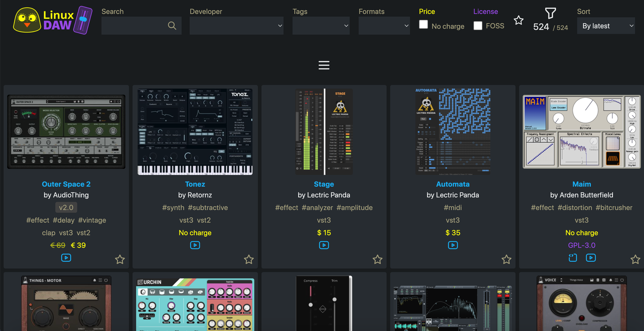Open the Tonez plugin page

195,184
